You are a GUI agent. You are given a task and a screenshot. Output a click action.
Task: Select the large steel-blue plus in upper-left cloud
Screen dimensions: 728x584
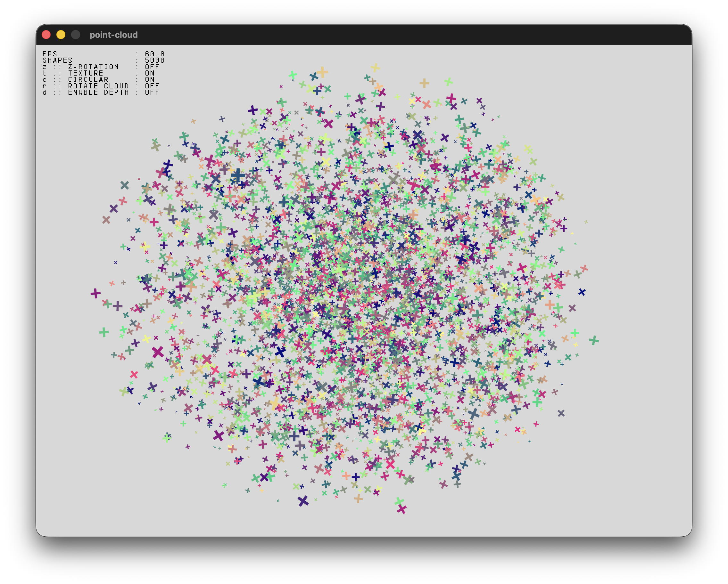pyautogui.click(x=238, y=175)
